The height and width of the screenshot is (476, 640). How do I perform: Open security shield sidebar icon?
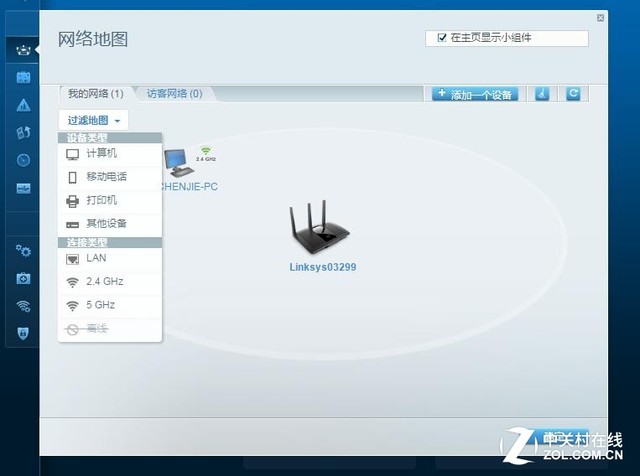(x=23, y=334)
